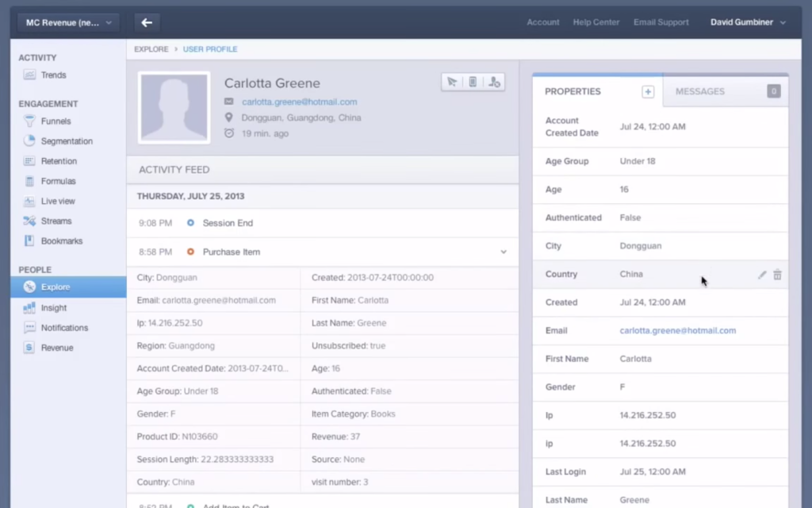812x508 pixels.
Task: Click the Bookmarks icon
Action: 29,241
